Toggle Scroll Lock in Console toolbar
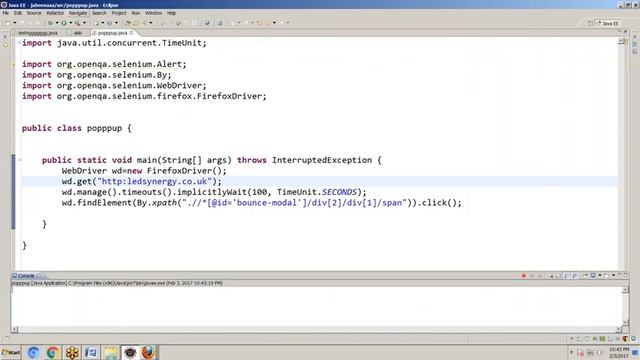Image resolution: width=640 pixels, height=360 pixels. [x=559, y=276]
